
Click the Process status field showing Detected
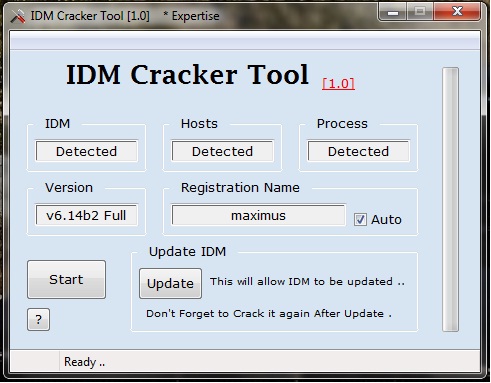coord(358,151)
